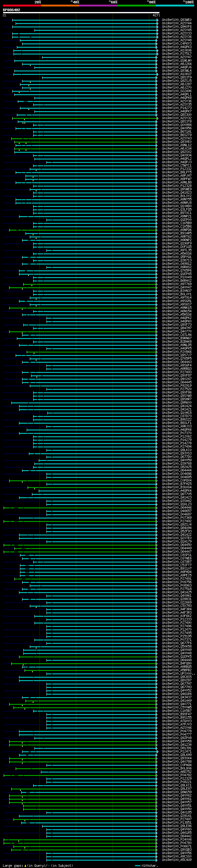Select the UniRef100_Q93WL4 label

click(x=177, y=71)
